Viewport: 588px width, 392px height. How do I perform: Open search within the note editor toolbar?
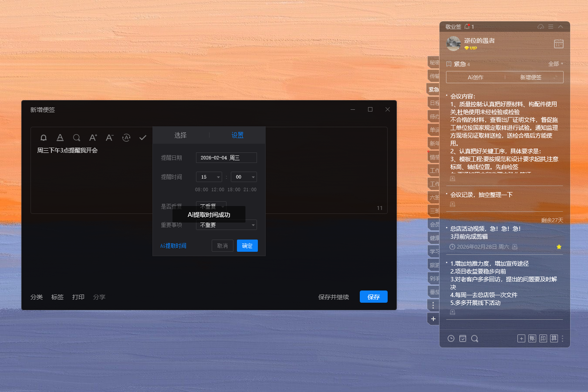point(77,137)
